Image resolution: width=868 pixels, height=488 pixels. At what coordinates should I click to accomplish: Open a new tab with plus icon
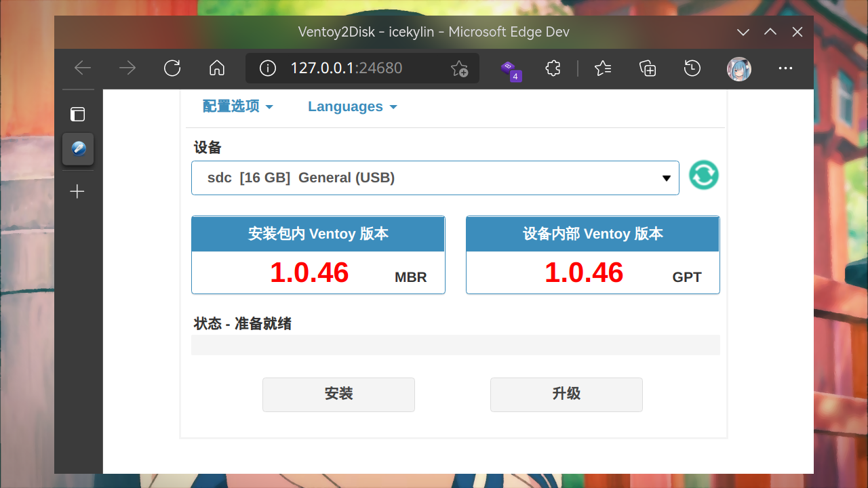tap(78, 192)
